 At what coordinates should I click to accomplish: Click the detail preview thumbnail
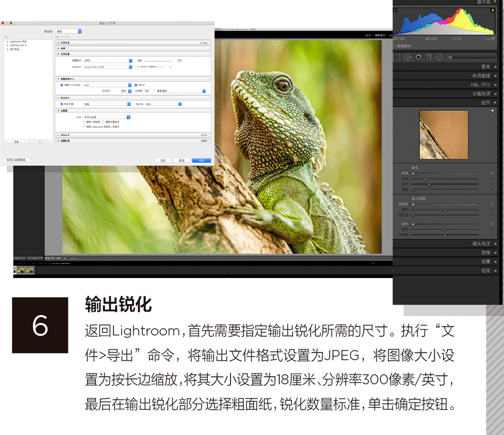click(x=444, y=135)
